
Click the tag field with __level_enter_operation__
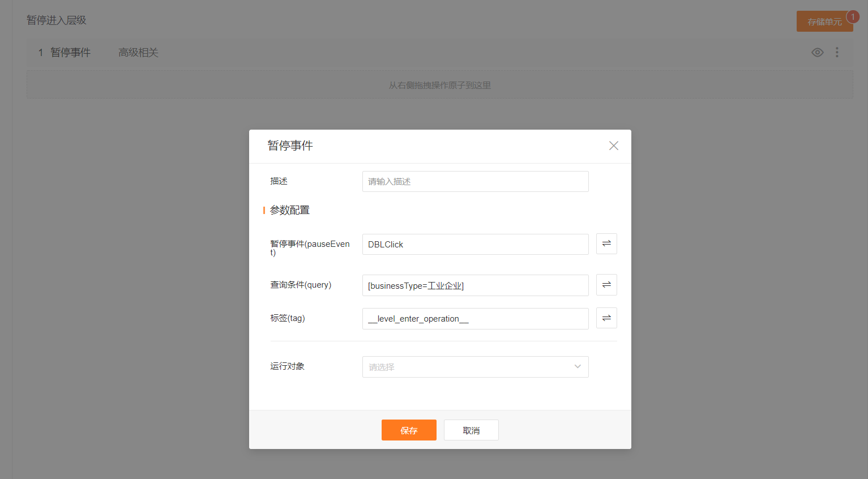475,318
